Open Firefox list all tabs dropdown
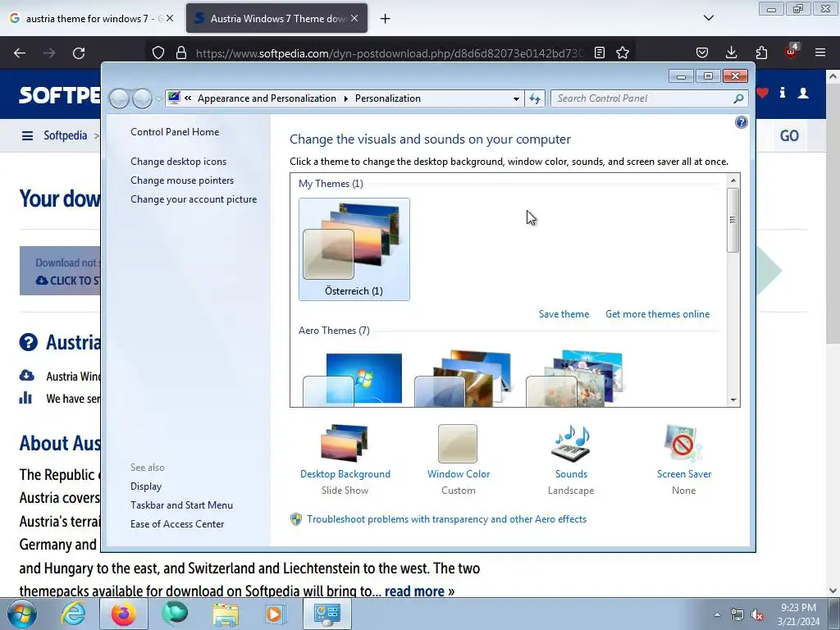Screen dimensions: 840x630 [x=708, y=18]
